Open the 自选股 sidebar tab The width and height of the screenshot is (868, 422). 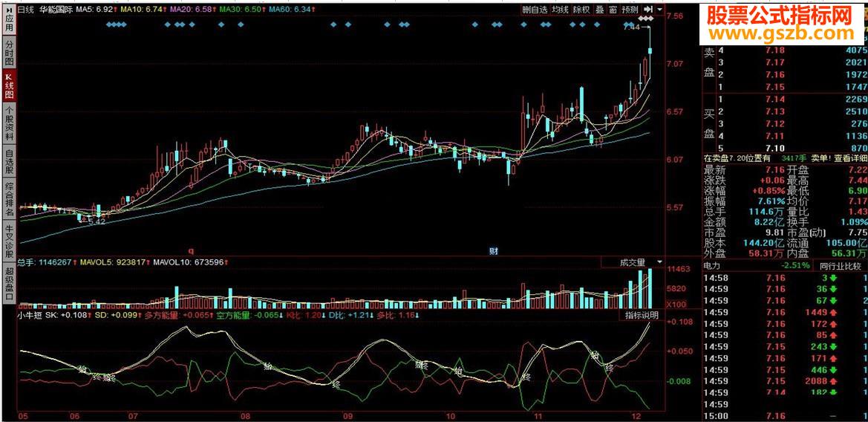pos(9,160)
